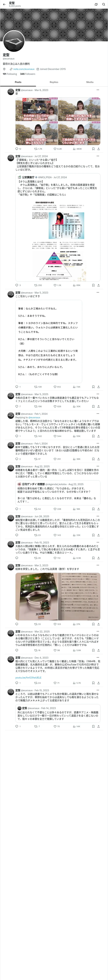Screen dimensions: 108x980
Task: Go back using the arrow icon
Action: (x=4, y=4)
